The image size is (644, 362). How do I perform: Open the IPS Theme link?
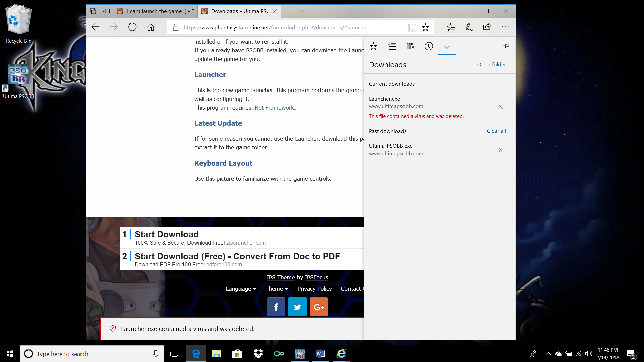point(281,277)
